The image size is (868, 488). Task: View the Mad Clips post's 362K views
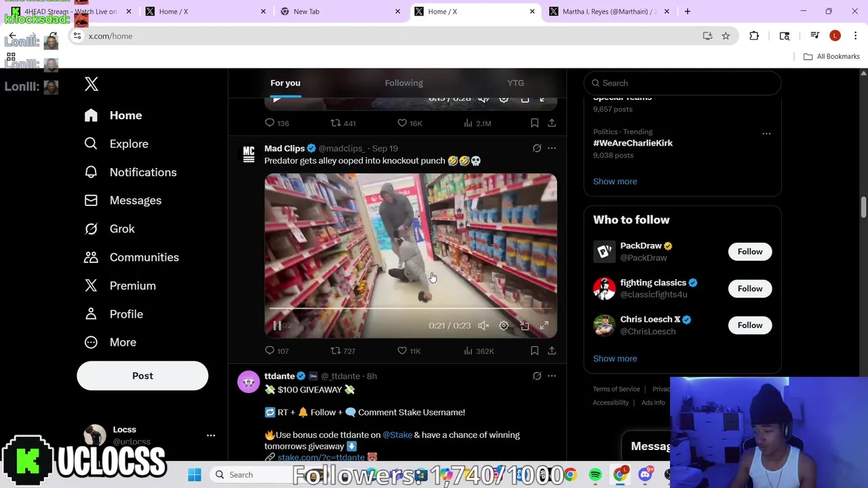[x=478, y=350]
